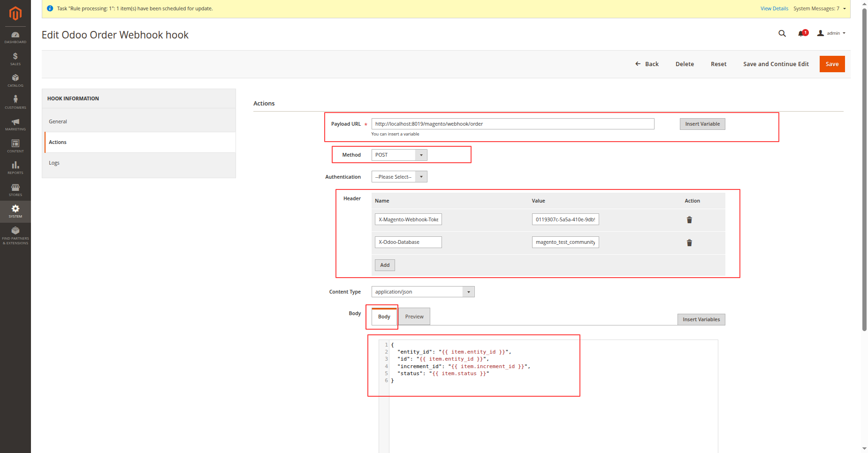Image resolution: width=868 pixels, height=453 pixels.
Task: Click Save and Continue Edit
Action: pyautogui.click(x=776, y=64)
